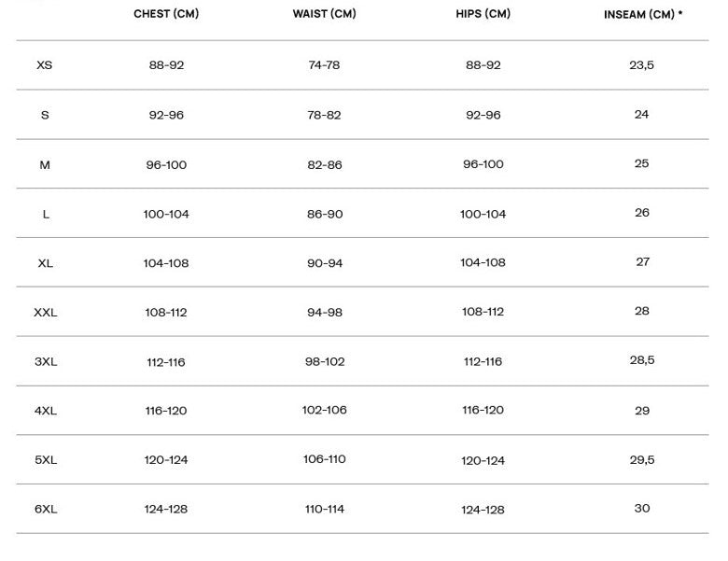The image size is (728, 561).
Task: Select waist value 94-98 in XXL row
Action: coord(325,312)
